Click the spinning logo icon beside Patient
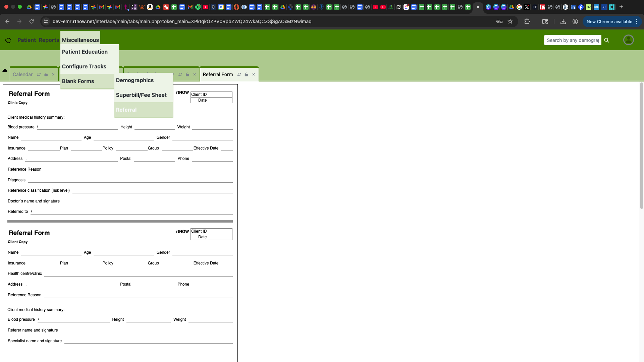The height and width of the screenshot is (362, 644). coord(8,40)
